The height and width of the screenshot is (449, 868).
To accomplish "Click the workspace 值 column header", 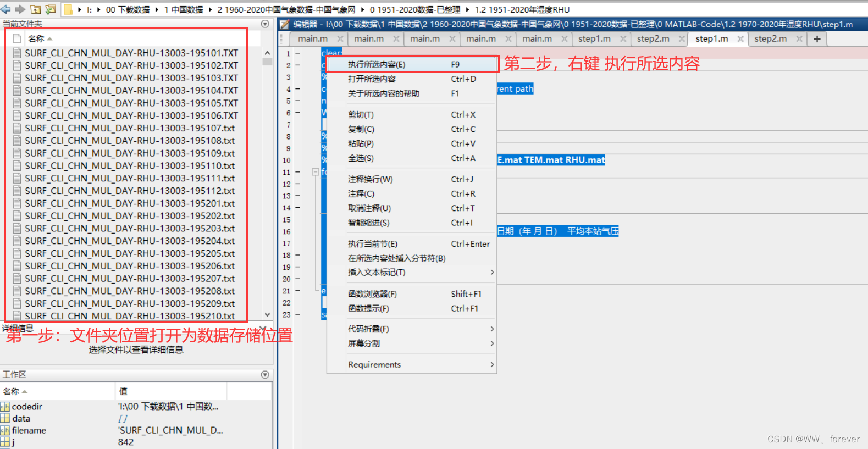I will pyautogui.click(x=171, y=391).
